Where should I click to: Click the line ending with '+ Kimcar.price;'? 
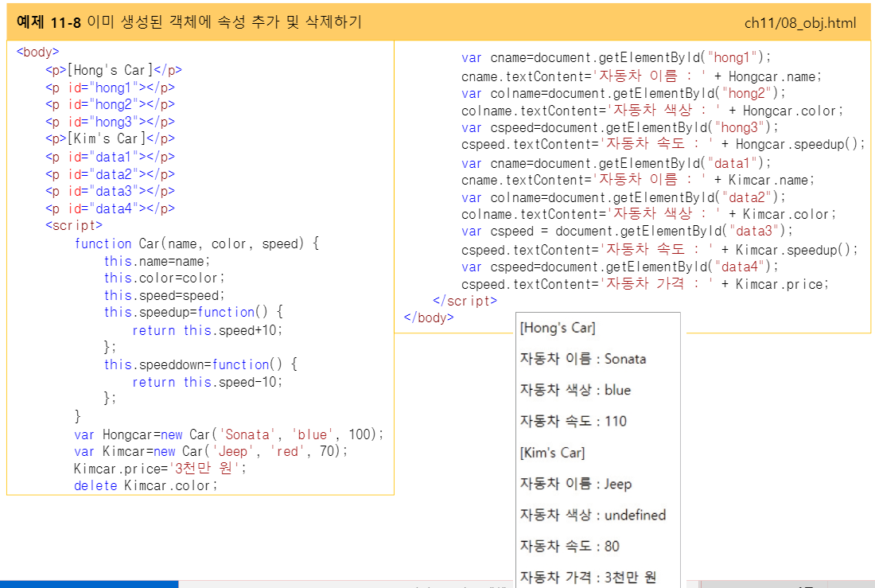click(x=645, y=284)
